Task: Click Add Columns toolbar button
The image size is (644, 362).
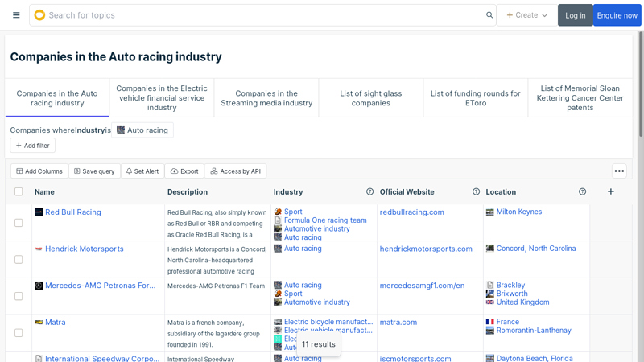Action: coord(39,171)
